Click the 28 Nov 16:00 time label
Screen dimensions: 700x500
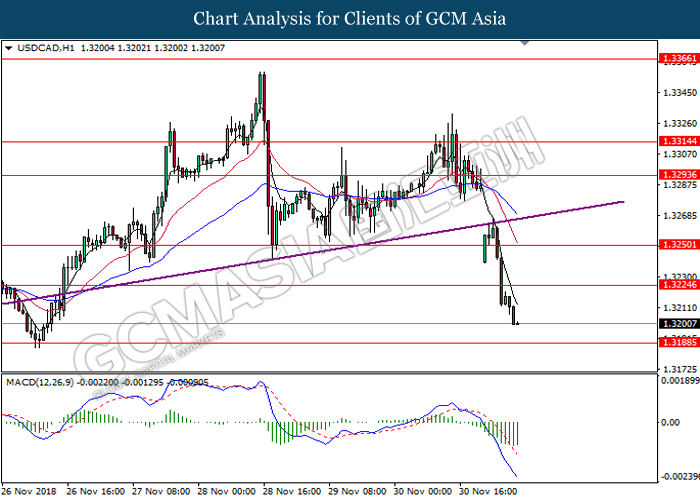(292, 492)
